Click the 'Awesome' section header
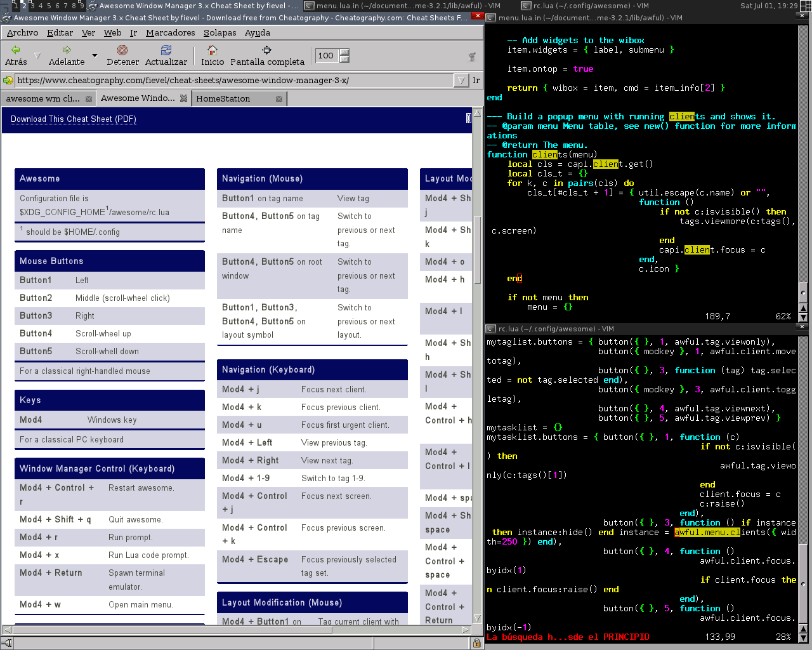 pos(110,179)
